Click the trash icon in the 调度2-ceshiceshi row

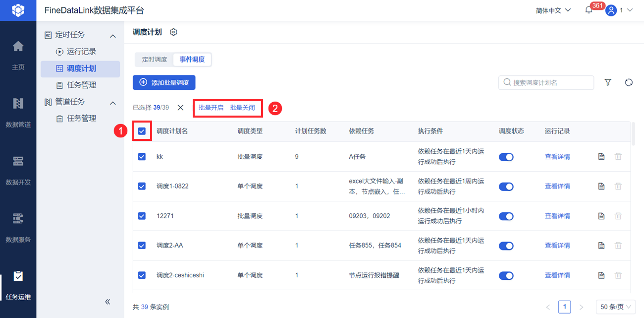(x=618, y=275)
